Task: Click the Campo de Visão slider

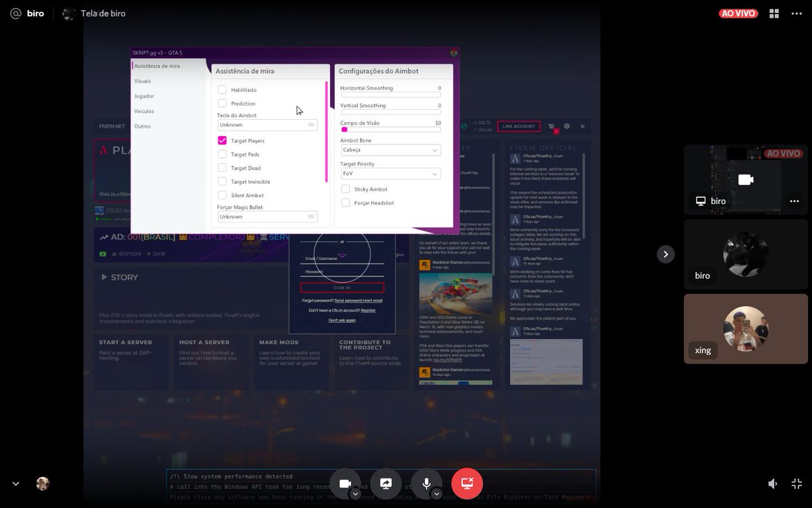Action: (391, 129)
